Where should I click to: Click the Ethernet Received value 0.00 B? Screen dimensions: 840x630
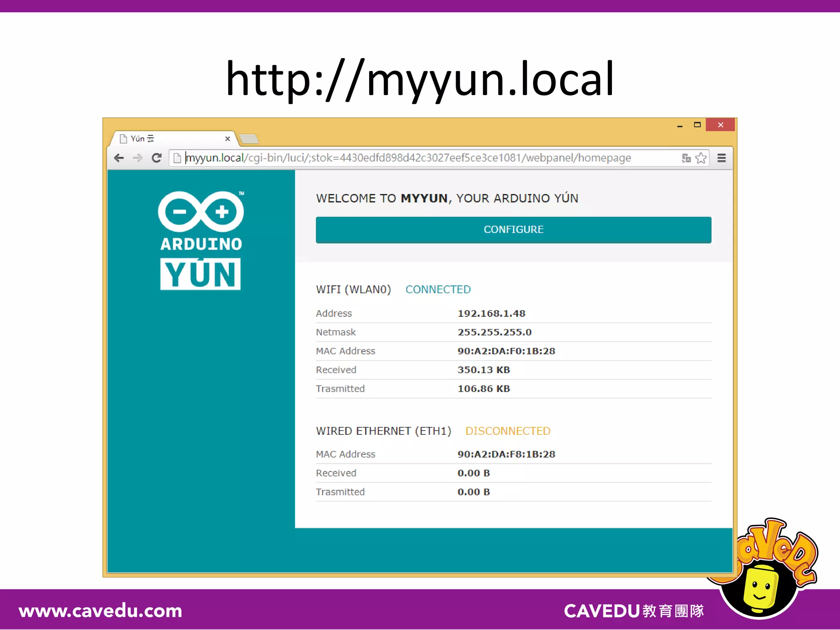[474, 473]
